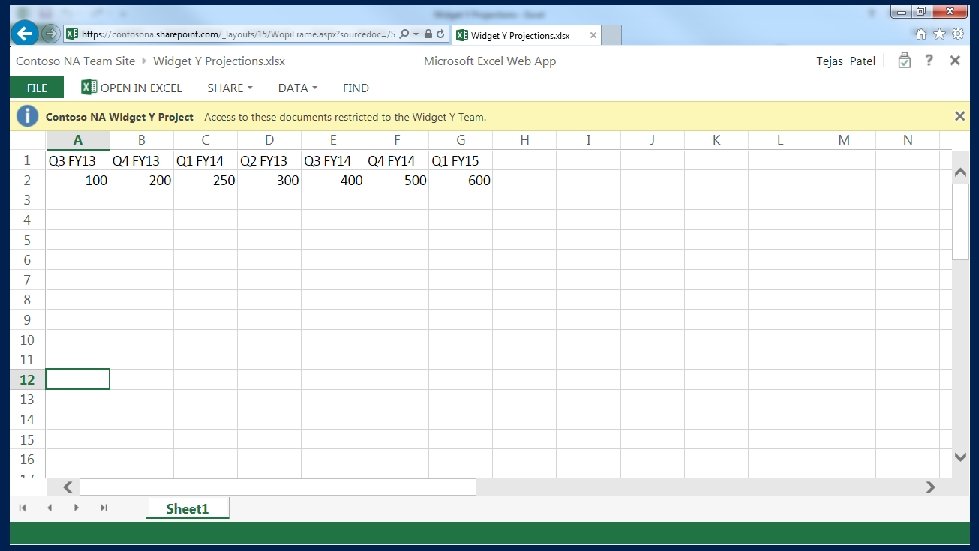
Task: Select cell containing Q4 FY13
Action: click(x=142, y=160)
